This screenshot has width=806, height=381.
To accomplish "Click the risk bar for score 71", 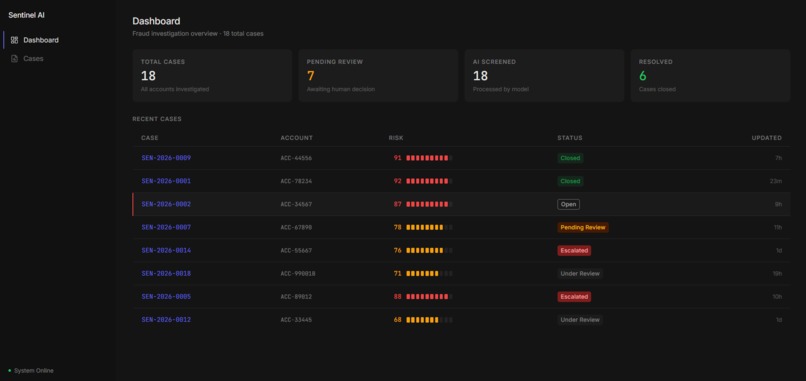I will [x=429, y=274].
